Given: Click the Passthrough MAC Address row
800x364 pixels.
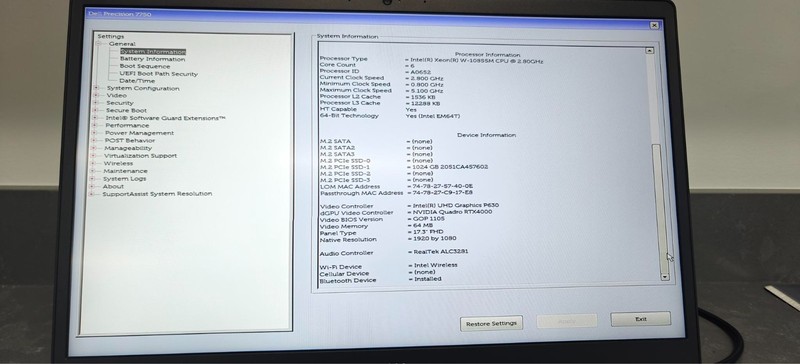Looking at the screenshot, I should click(396, 193).
